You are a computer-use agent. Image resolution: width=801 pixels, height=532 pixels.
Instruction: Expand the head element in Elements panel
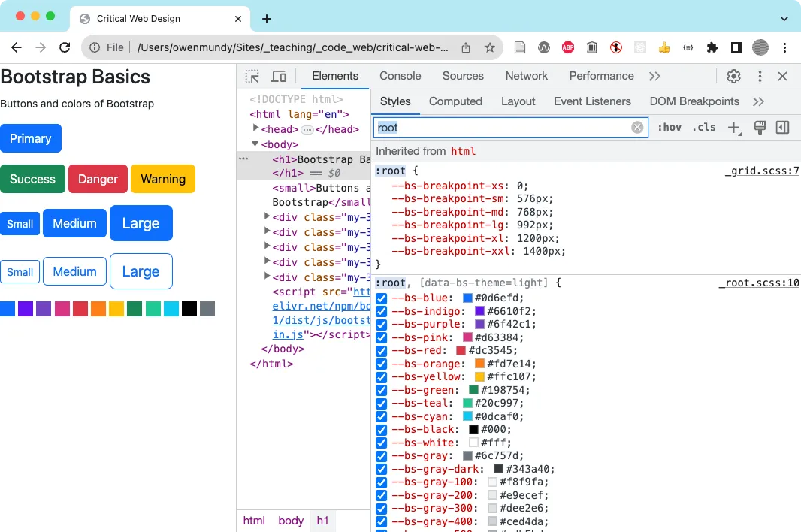coord(255,127)
